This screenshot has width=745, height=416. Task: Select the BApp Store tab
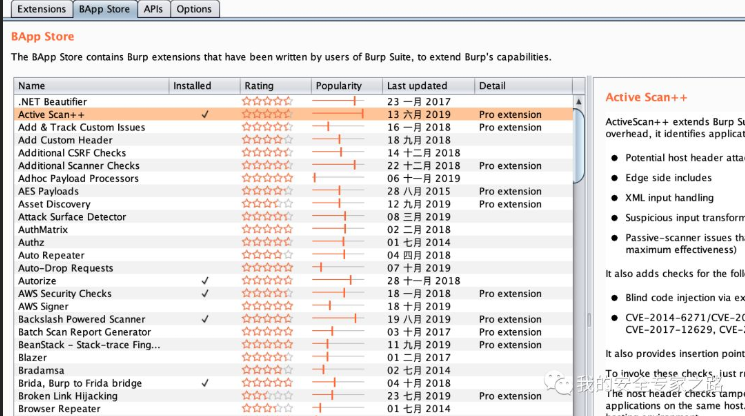(105, 9)
